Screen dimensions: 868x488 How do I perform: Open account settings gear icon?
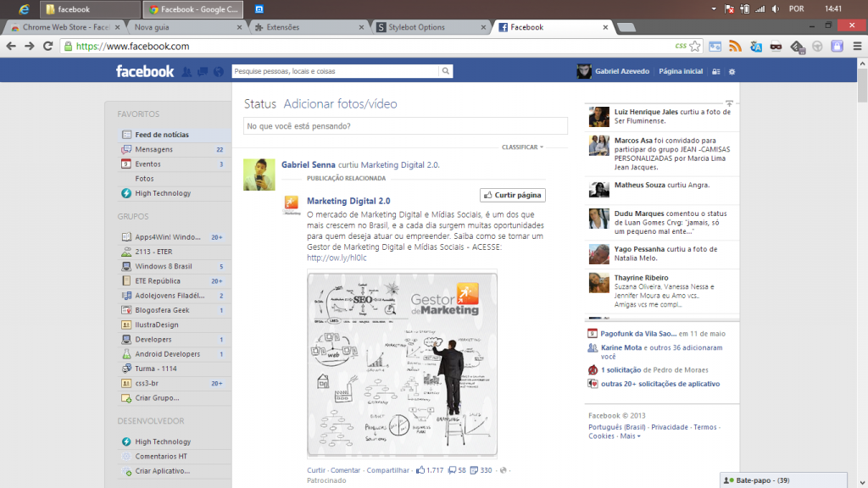pyautogui.click(x=732, y=71)
